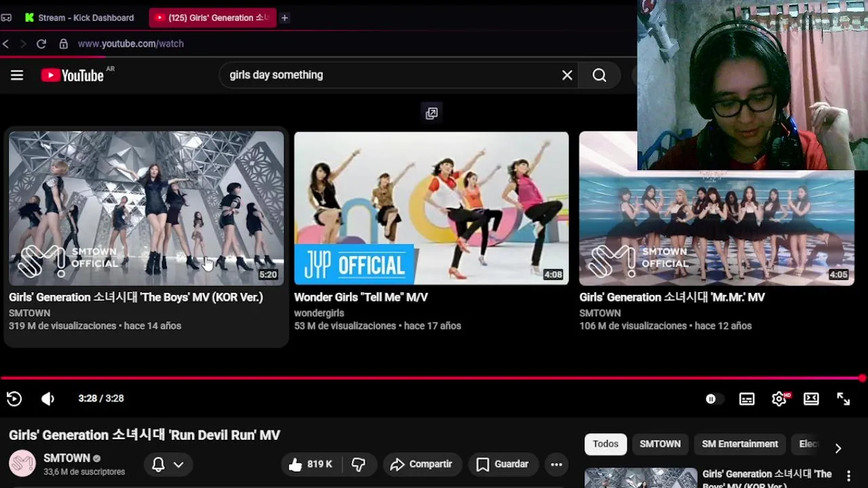Image resolution: width=868 pixels, height=488 pixels.
Task: Switch to theater mode view
Action: tap(811, 399)
